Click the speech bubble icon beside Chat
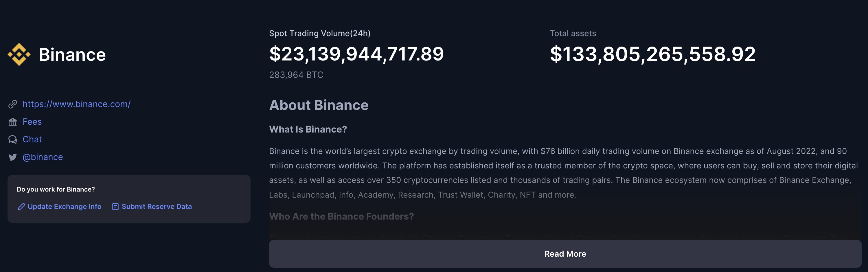 pos(13,139)
